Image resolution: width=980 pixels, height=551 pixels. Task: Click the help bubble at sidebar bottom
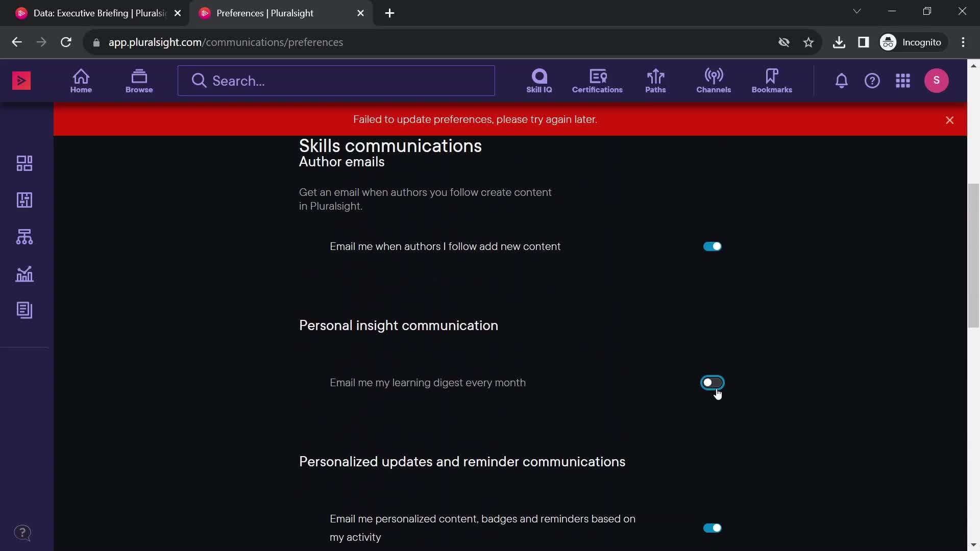pyautogui.click(x=22, y=533)
